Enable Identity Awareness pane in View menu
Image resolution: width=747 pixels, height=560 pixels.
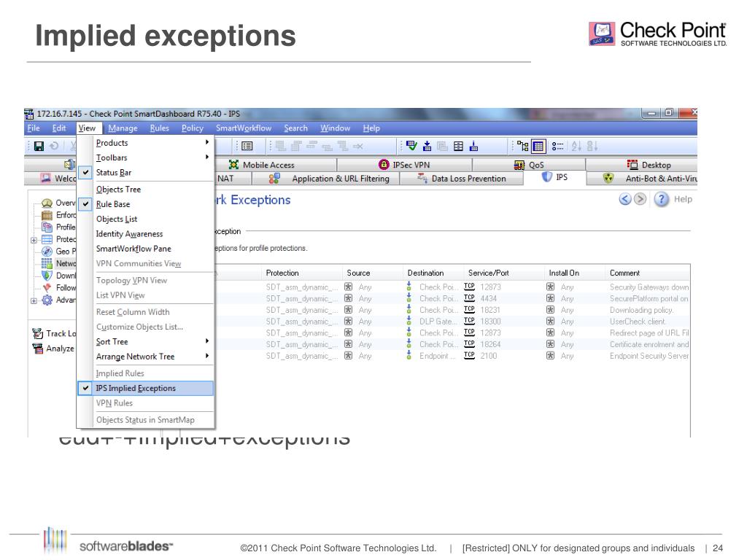(x=145, y=234)
